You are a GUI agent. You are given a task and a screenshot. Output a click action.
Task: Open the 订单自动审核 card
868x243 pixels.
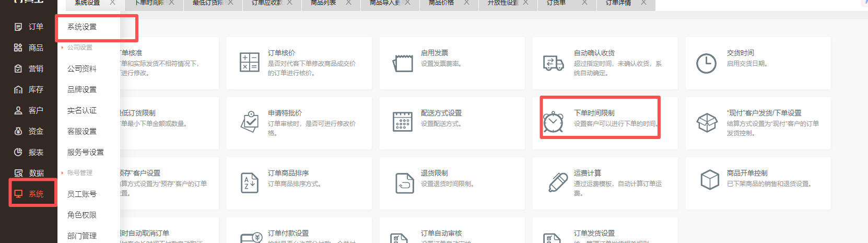click(x=452, y=230)
